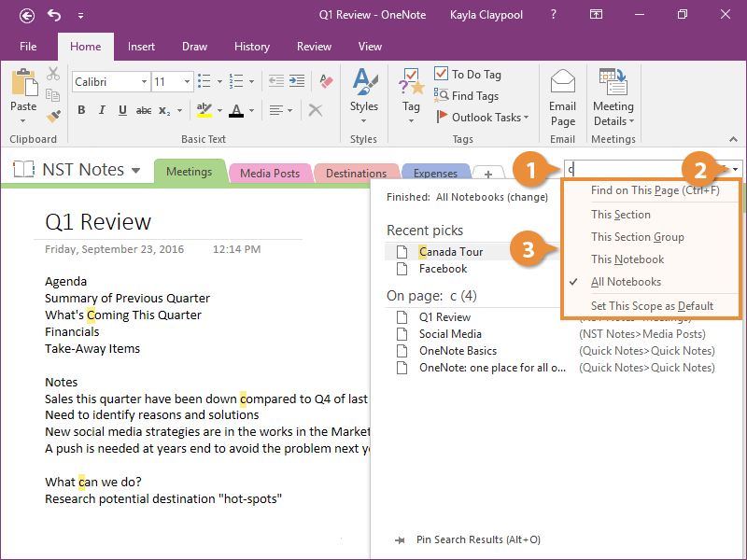This screenshot has width=747, height=560.
Task: Open the Styles gallery
Action: click(x=364, y=95)
